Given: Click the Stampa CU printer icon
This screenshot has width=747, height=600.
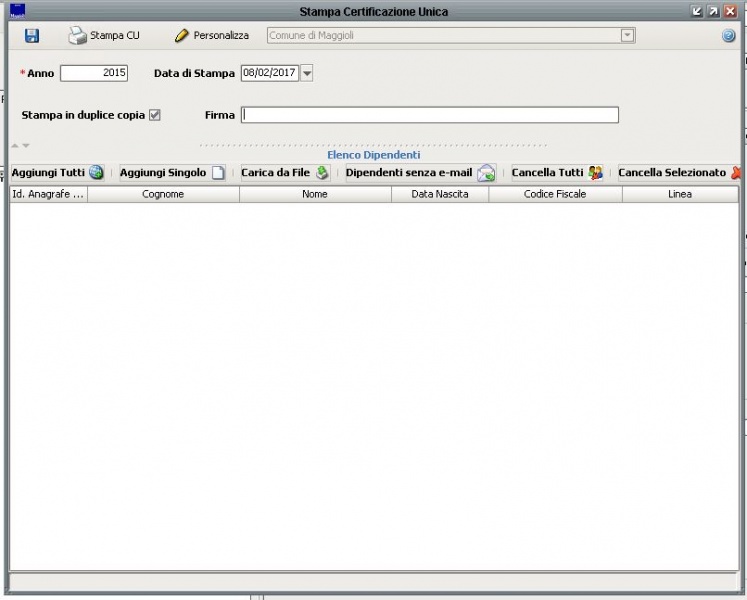Looking at the screenshot, I should 77,36.
